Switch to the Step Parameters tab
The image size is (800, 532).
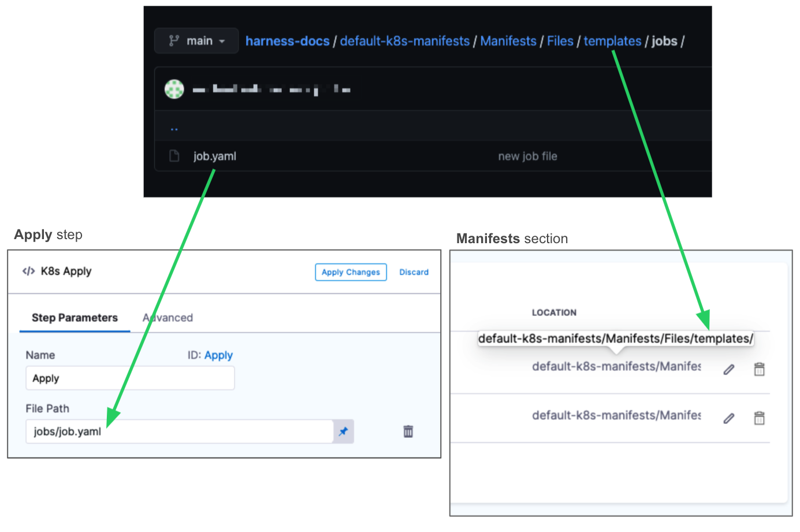(x=75, y=318)
